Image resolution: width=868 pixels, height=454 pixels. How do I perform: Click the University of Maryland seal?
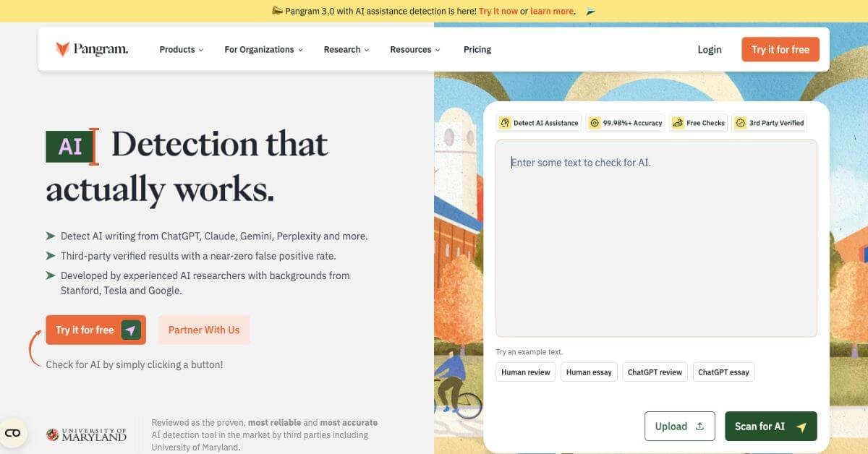click(52, 434)
